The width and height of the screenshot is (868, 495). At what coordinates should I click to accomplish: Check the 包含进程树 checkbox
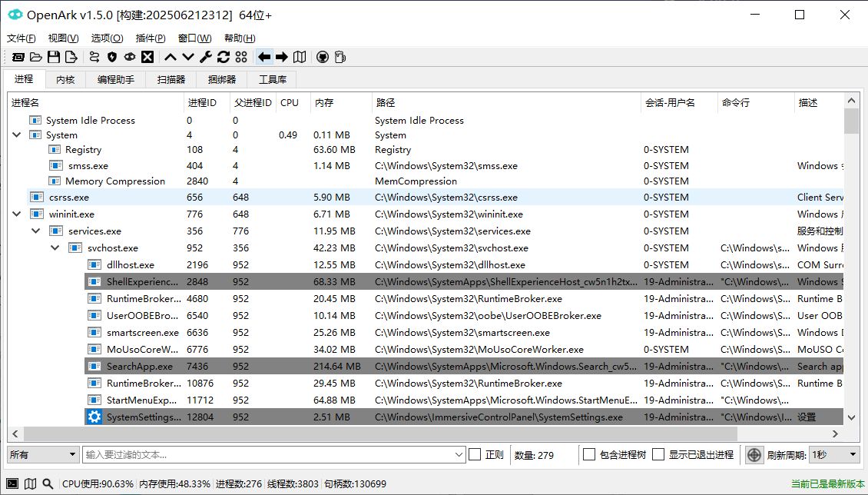[x=590, y=454]
